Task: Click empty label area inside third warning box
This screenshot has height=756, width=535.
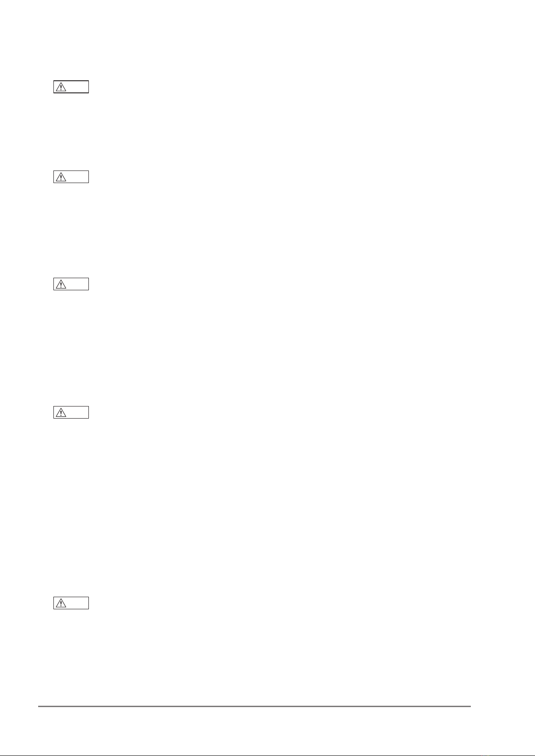Action: pyautogui.click(x=77, y=284)
